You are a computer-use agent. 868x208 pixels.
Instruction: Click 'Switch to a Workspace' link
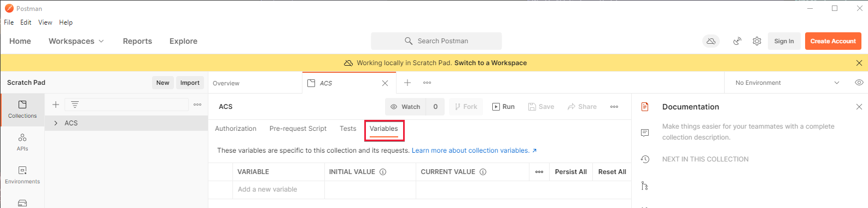[x=491, y=63]
